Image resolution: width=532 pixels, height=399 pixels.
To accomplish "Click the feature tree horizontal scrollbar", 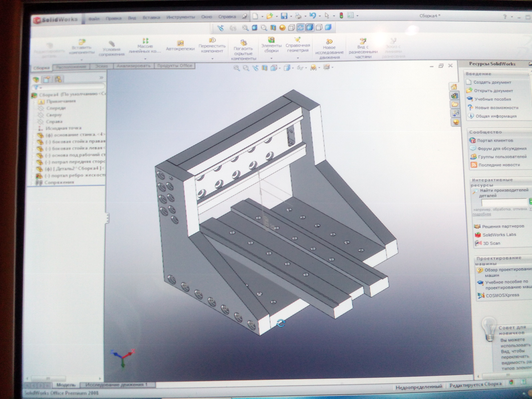I will 63,378.
